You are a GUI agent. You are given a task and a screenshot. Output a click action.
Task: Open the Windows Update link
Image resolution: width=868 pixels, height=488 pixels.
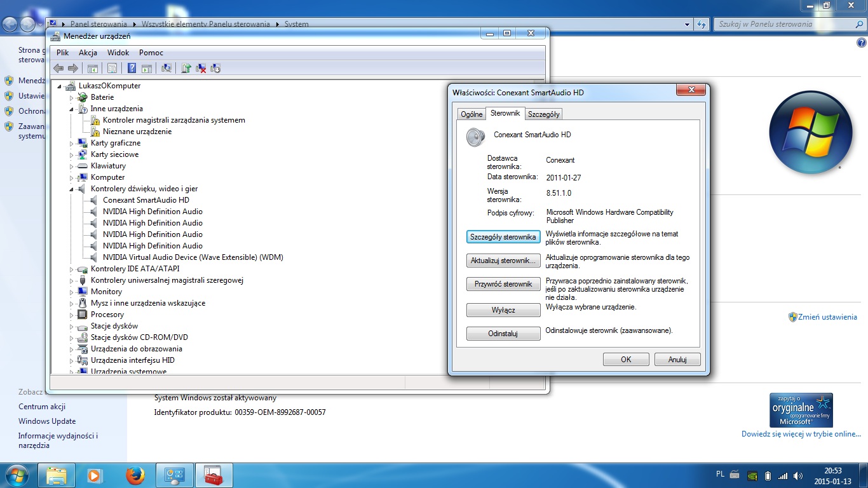coord(47,421)
